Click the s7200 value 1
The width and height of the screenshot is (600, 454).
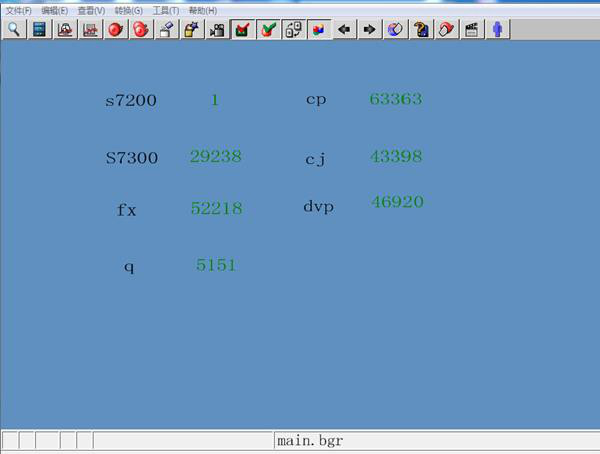pyautogui.click(x=215, y=100)
